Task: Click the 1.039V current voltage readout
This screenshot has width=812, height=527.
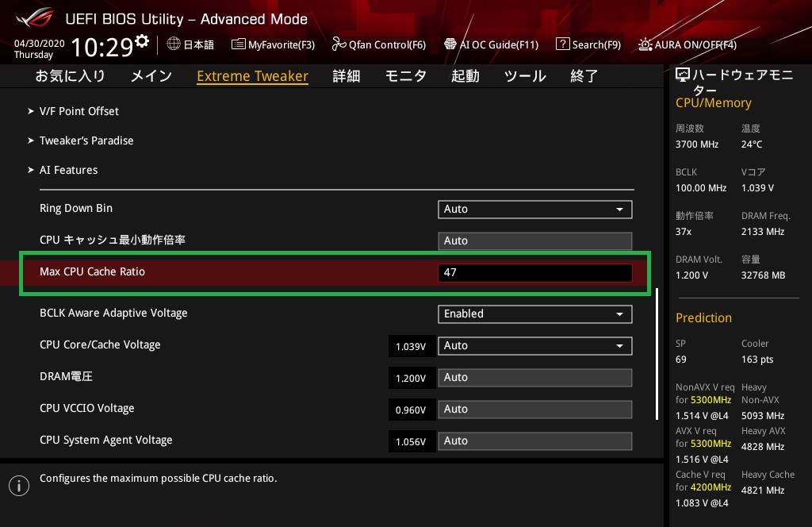Action: point(412,346)
